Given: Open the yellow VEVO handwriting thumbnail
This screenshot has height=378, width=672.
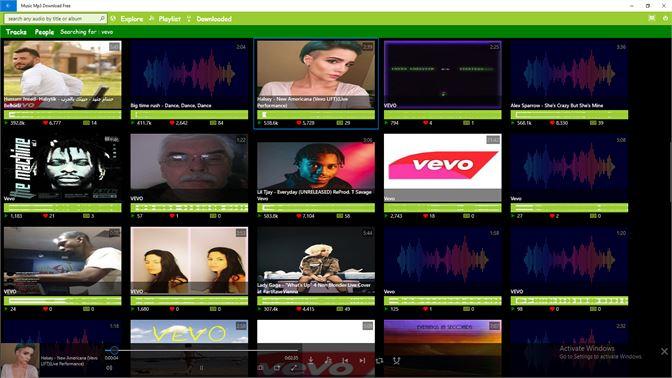Looking at the screenshot, I should click(189, 348).
